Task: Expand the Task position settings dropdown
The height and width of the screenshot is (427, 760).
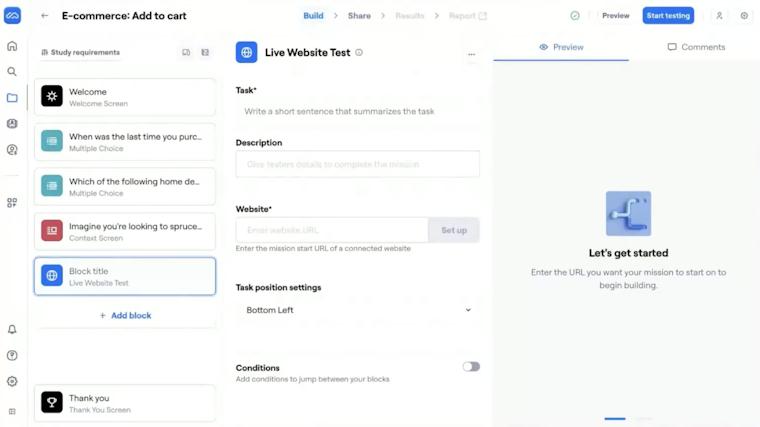Action: tap(358, 310)
